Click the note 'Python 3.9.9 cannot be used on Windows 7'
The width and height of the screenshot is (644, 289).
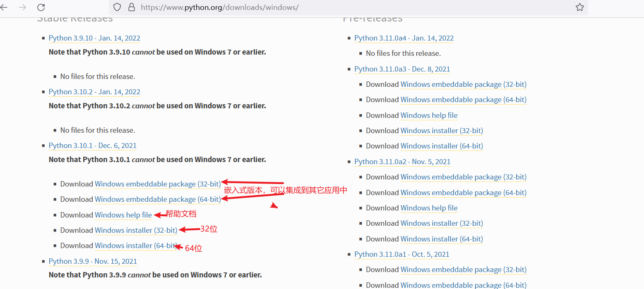point(155,275)
